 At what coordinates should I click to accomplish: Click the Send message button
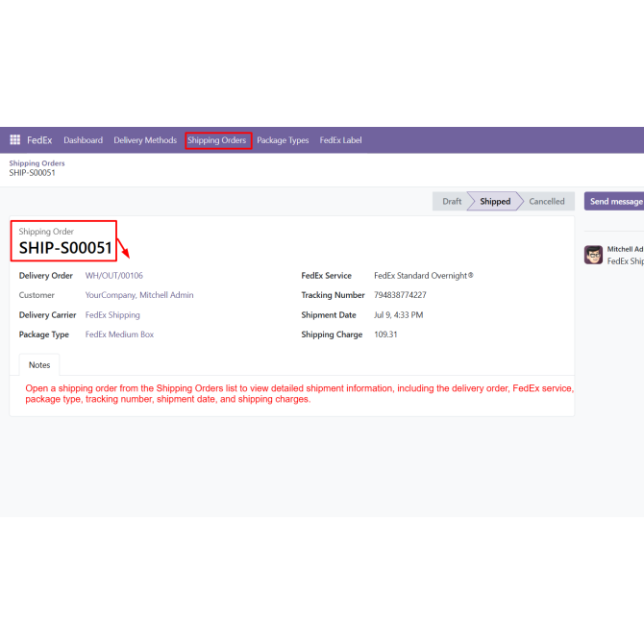click(615, 201)
